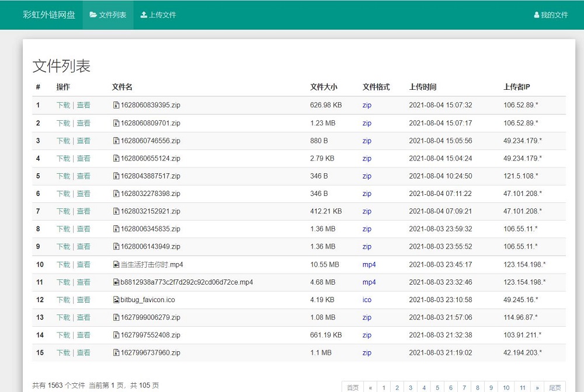
Task: Click the ico format link for bitbug_favicon.ico
Action: click(x=366, y=299)
